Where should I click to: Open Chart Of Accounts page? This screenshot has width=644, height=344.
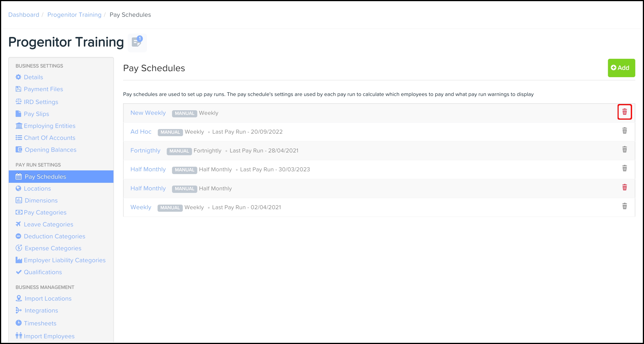(49, 138)
